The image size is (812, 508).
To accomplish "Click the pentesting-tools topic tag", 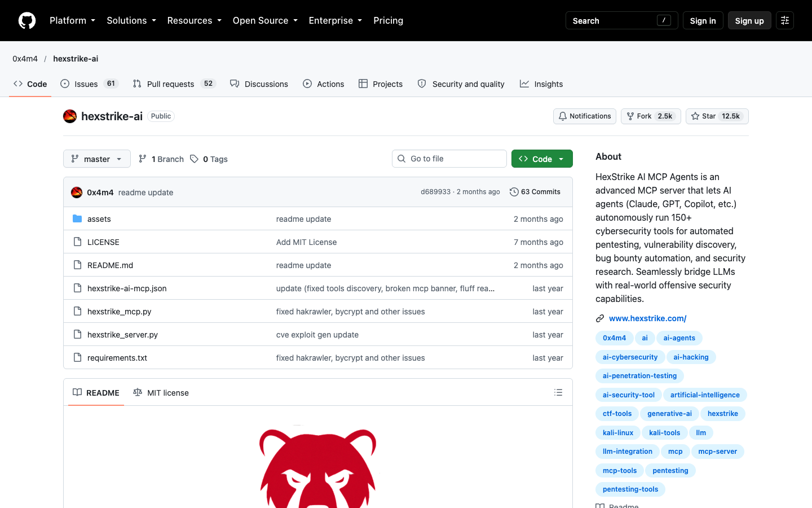I will tap(630, 489).
